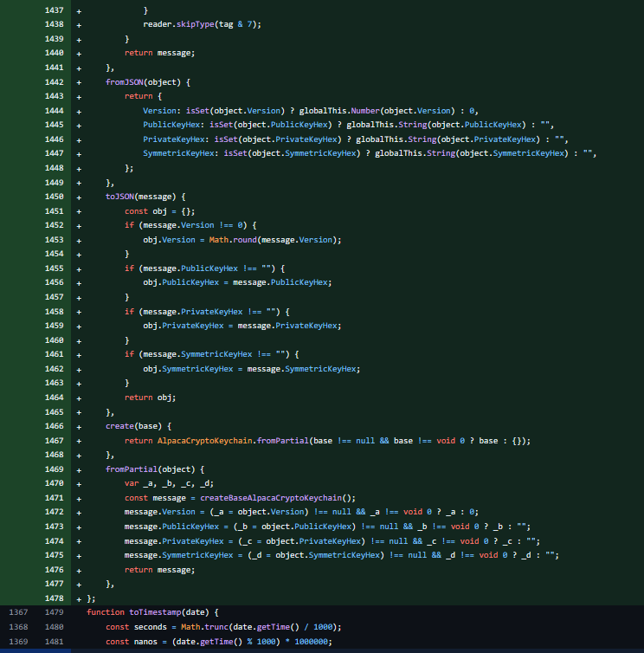The width and height of the screenshot is (644, 653).
Task: Click line number 1437
Action: 55,10
